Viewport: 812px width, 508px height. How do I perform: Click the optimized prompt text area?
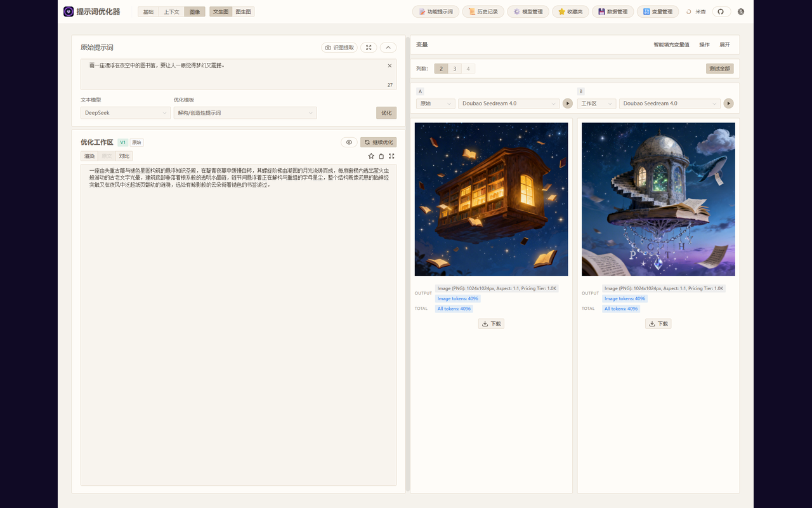coord(239,324)
